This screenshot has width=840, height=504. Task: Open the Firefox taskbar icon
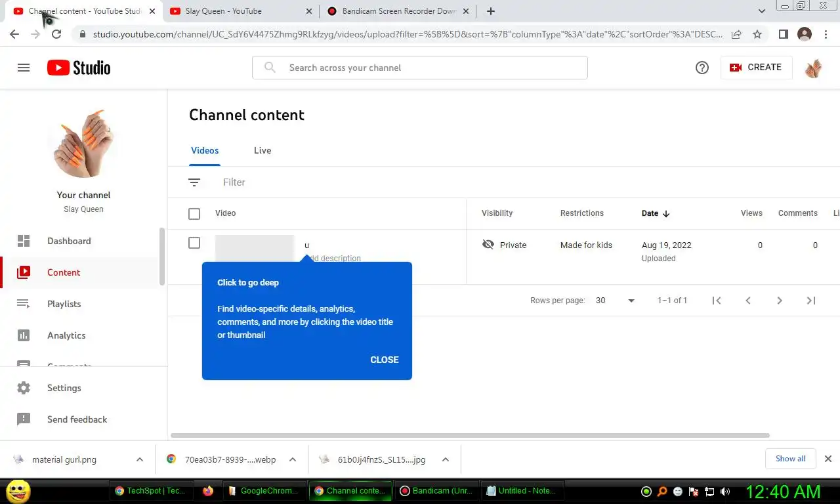pos(208,491)
